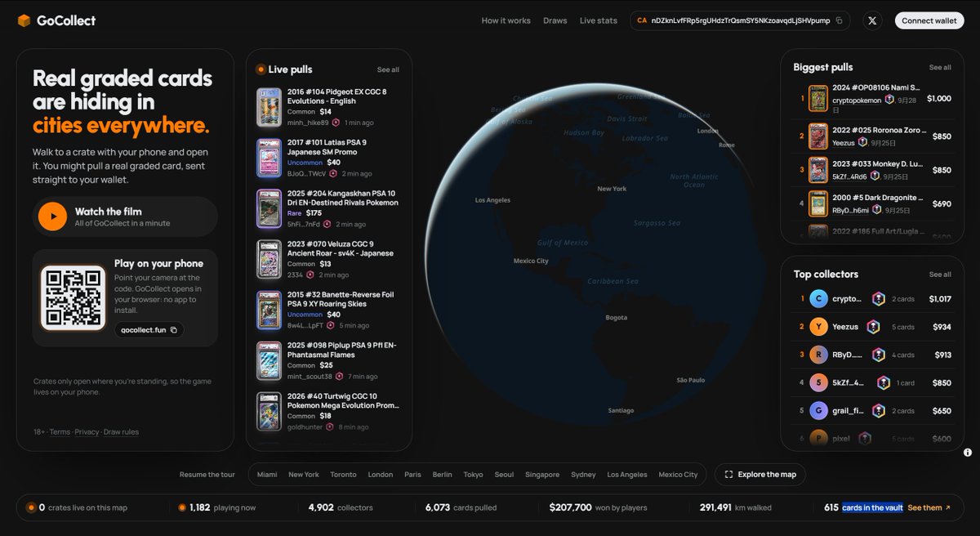Jump to Tokyo on the map

[473, 475]
